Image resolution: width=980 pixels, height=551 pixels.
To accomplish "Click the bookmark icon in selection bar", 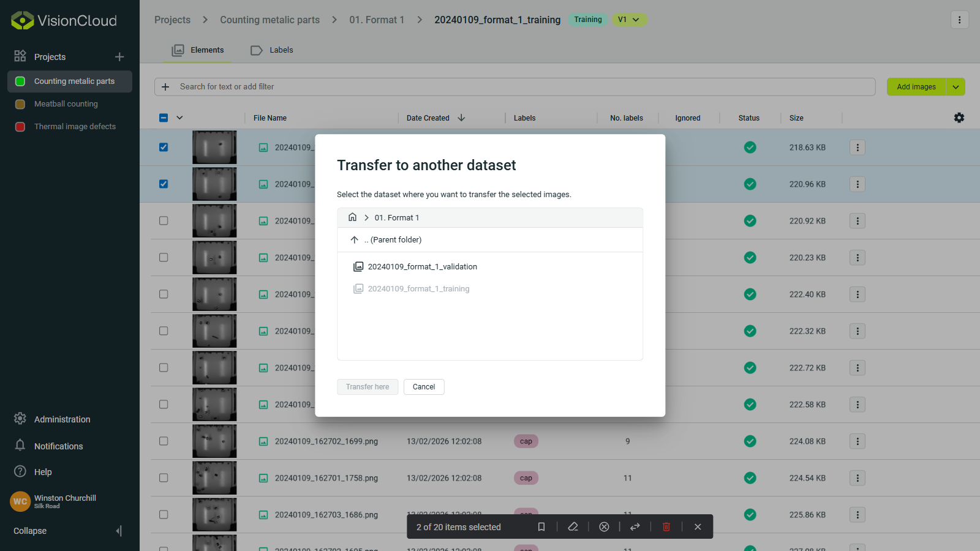I will 541,527.
